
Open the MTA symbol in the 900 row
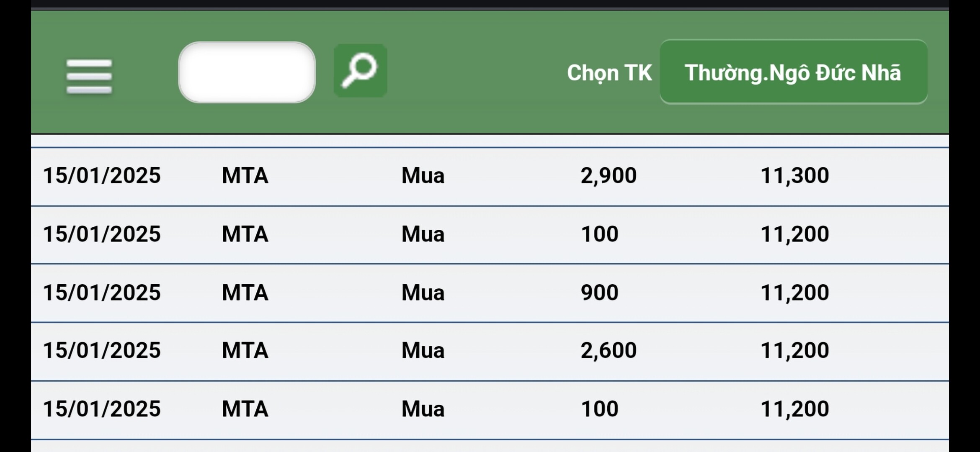point(245,292)
